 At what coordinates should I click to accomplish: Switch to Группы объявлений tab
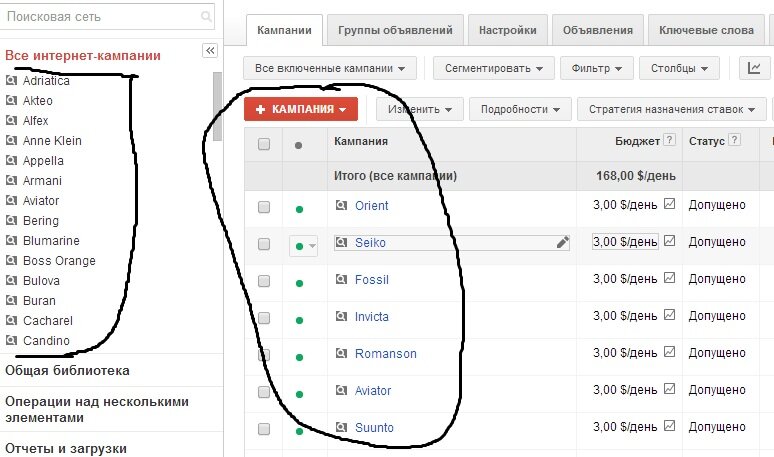coord(394,31)
